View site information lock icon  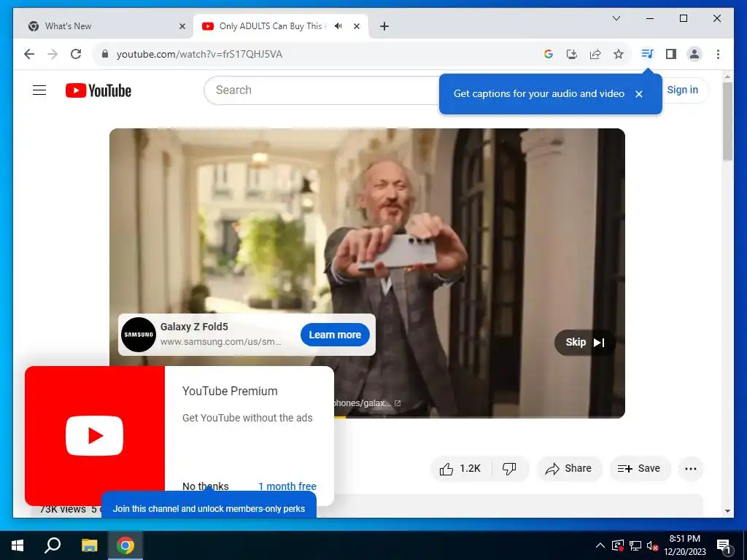tap(105, 54)
